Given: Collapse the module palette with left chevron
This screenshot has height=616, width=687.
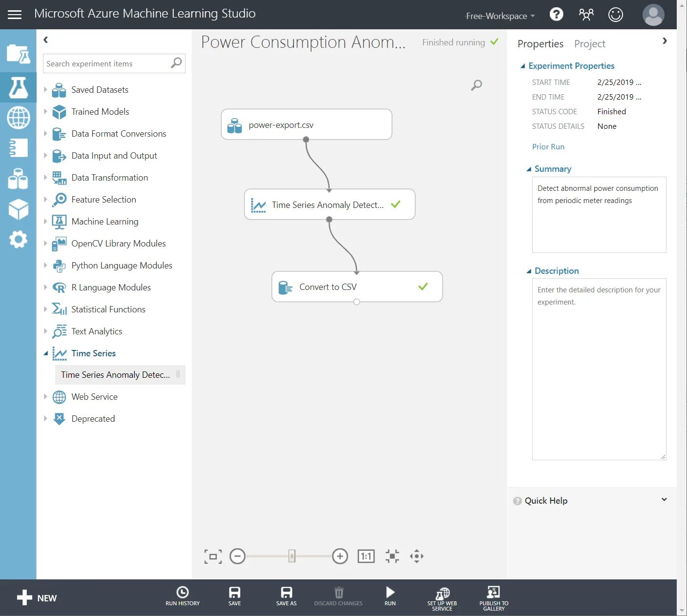Looking at the screenshot, I should pyautogui.click(x=45, y=40).
